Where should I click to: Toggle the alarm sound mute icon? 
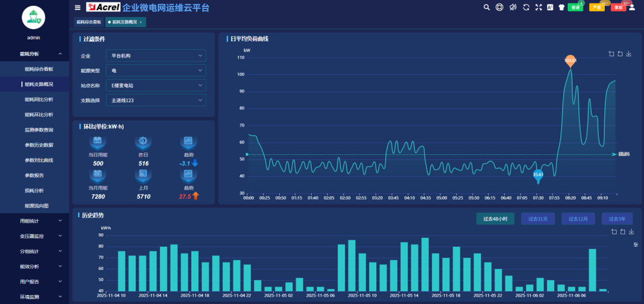[x=513, y=7]
